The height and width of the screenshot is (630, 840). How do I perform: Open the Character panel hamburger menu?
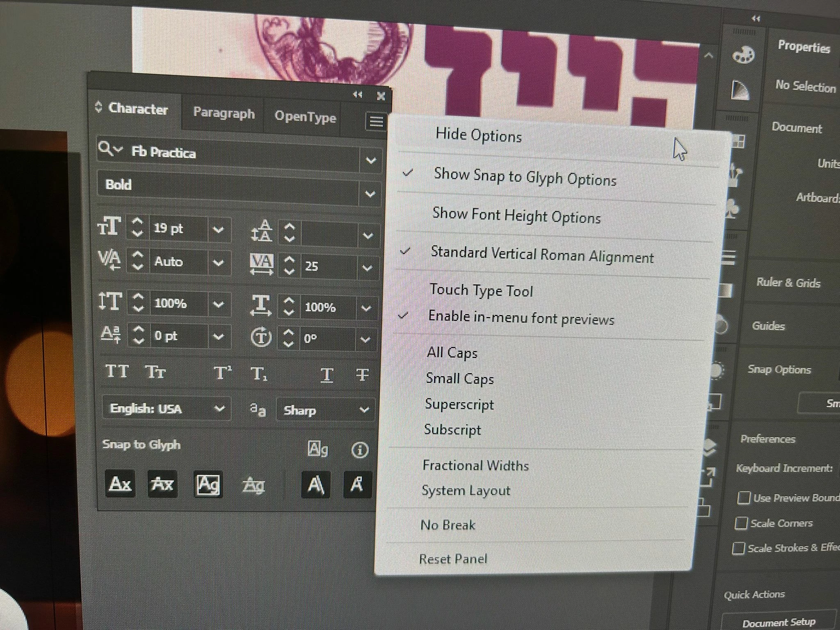click(x=376, y=121)
